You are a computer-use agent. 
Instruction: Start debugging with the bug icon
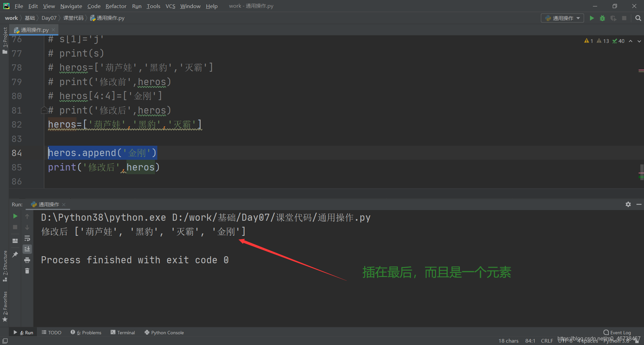602,18
